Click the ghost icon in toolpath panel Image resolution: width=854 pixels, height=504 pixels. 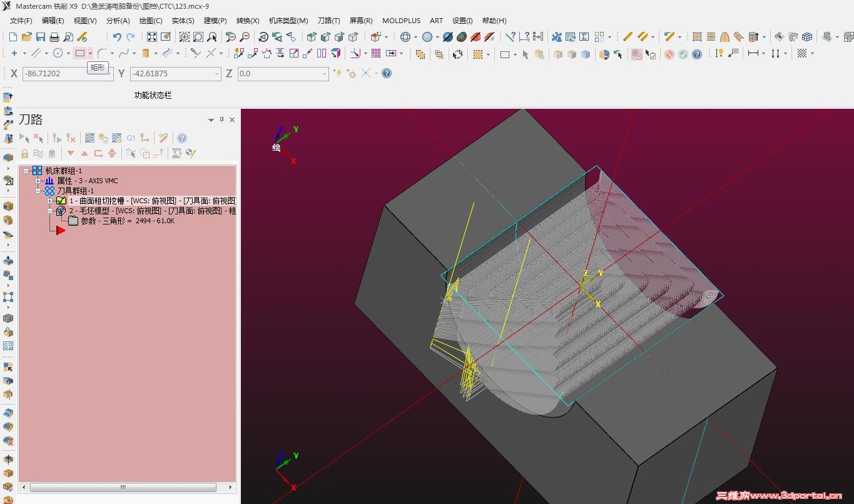pos(52,153)
